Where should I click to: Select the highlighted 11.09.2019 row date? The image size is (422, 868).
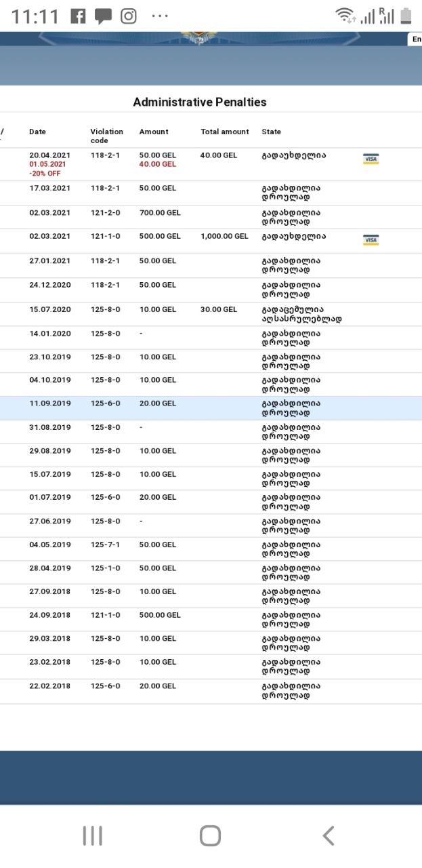pyautogui.click(x=49, y=403)
